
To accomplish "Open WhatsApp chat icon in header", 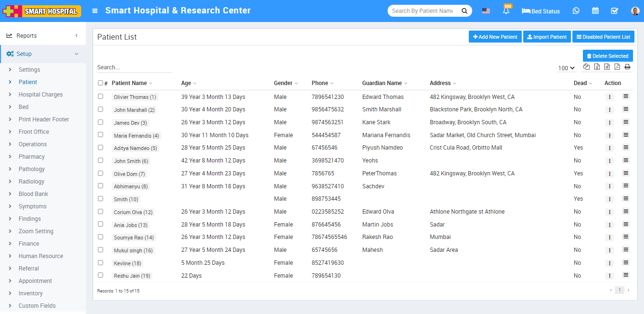I will coord(576,11).
